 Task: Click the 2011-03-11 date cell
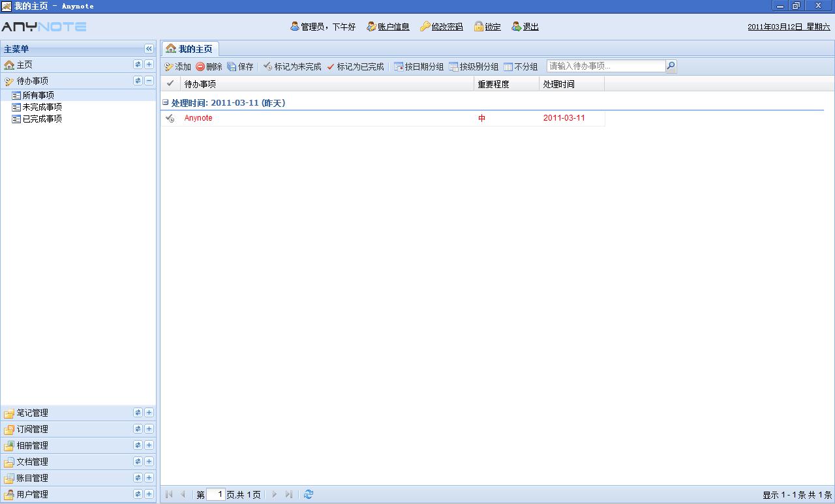564,118
